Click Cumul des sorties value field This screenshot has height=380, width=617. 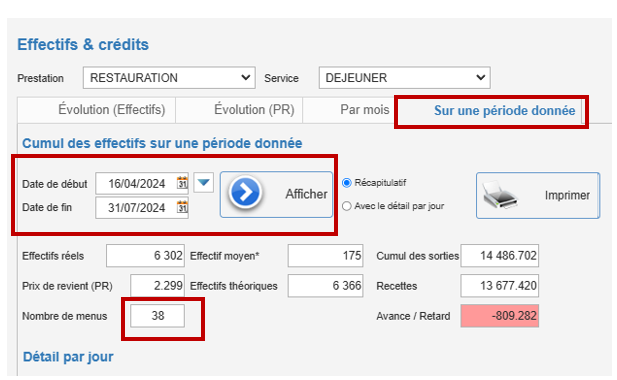click(x=500, y=256)
